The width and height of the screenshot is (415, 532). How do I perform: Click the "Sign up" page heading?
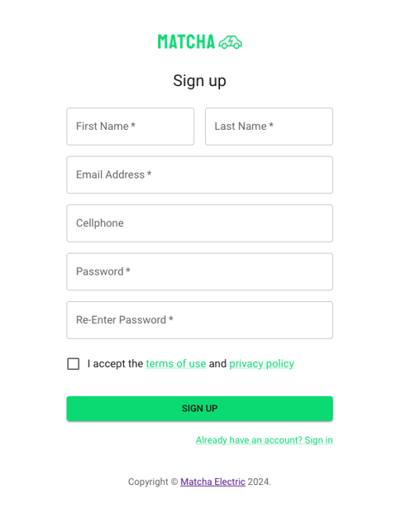click(x=199, y=81)
